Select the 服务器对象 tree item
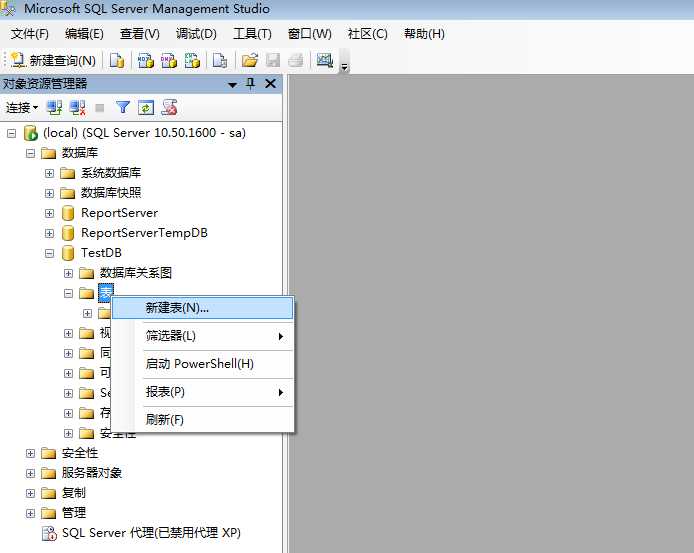This screenshot has width=694, height=553. click(x=92, y=473)
